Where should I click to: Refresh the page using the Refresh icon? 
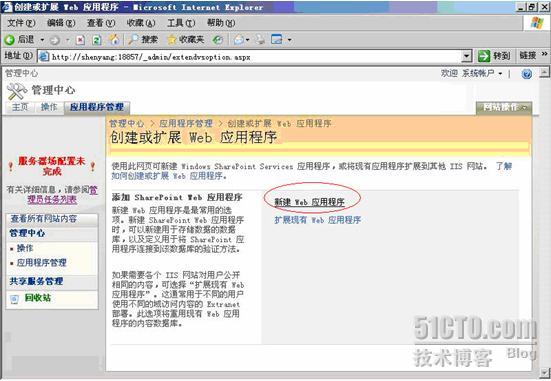(97, 40)
